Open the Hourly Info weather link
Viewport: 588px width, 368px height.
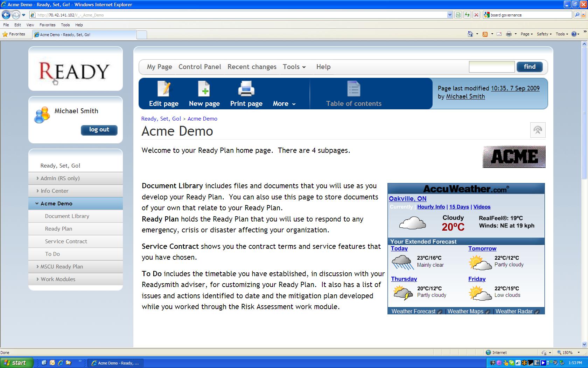431,207
